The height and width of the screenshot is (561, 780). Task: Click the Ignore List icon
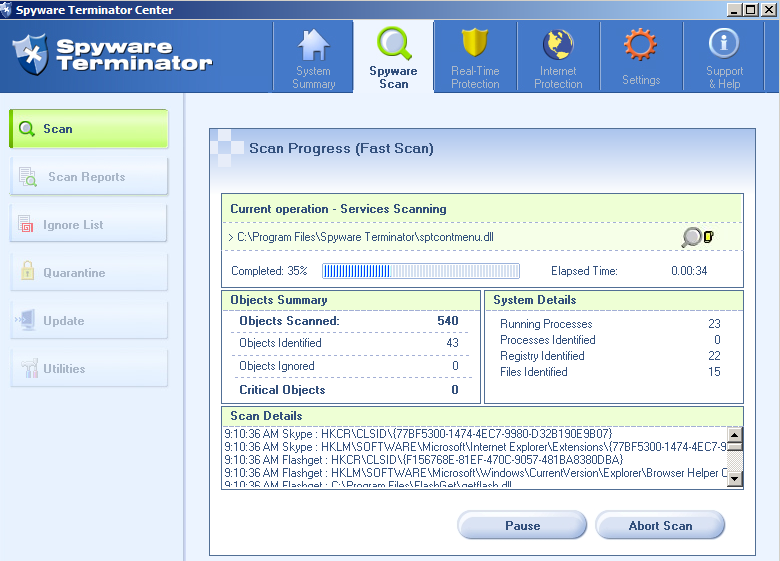point(26,224)
